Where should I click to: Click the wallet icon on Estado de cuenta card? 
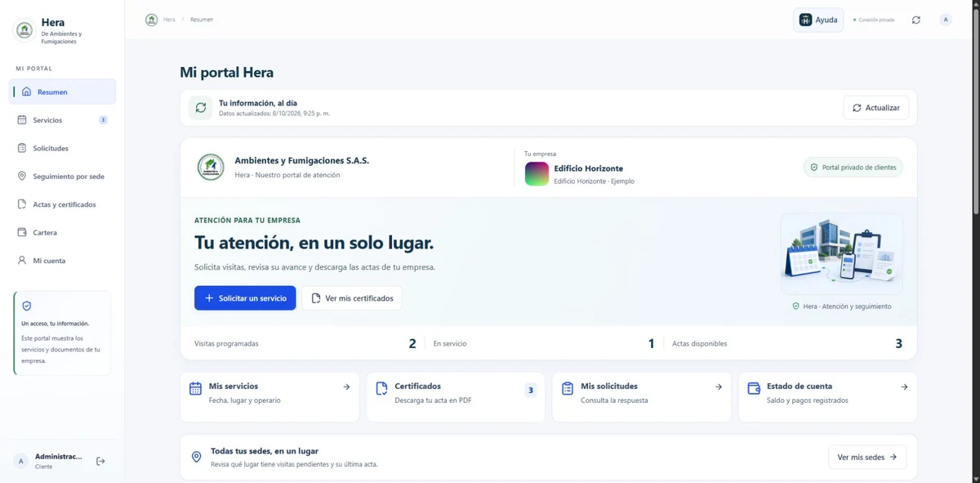pos(754,388)
